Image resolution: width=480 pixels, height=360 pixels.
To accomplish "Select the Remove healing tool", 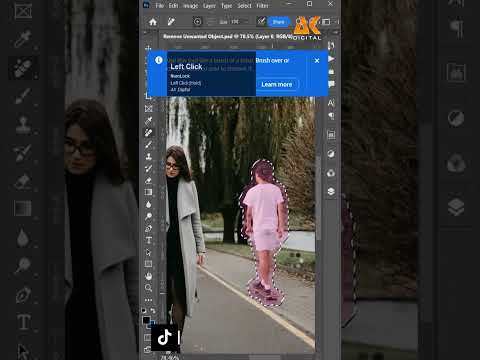I will (x=149, y=133).
